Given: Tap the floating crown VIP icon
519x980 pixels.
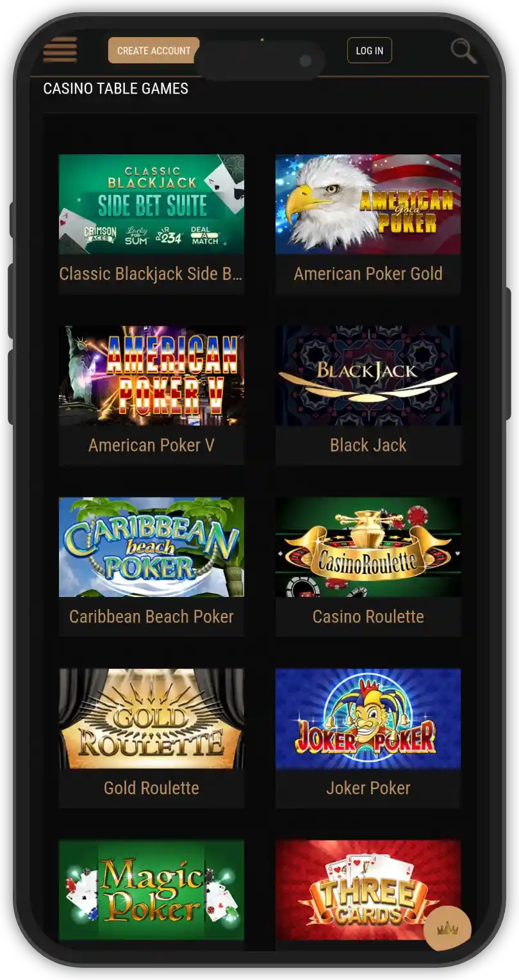Looking at the screenshot, I should click(447, 928).
